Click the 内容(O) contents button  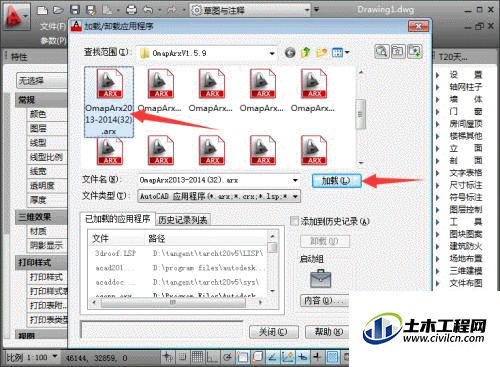pyautogui.click(x=323, y=300)
